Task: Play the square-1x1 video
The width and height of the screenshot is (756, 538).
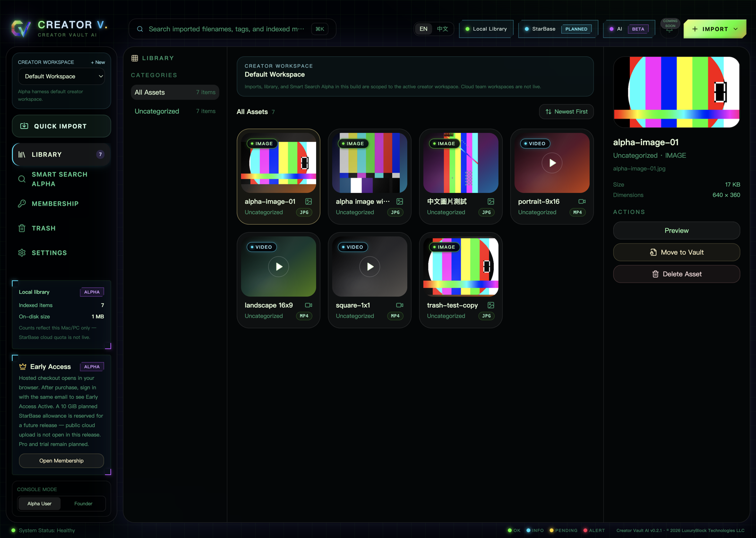Action: (370, 267)
